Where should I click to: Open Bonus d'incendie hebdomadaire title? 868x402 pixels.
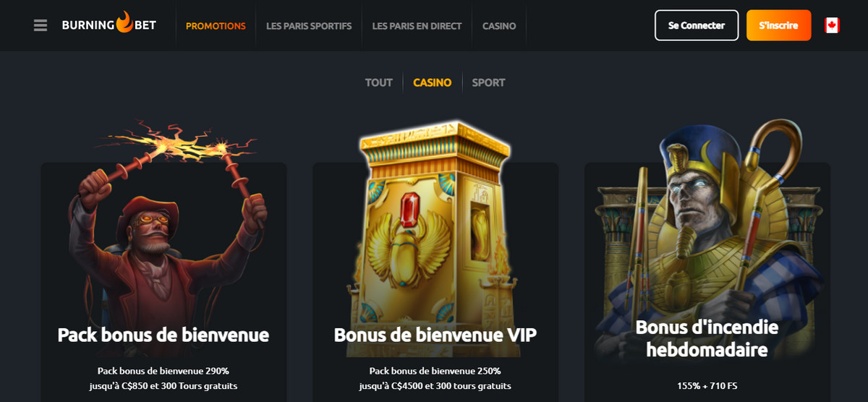pos(707,338)
